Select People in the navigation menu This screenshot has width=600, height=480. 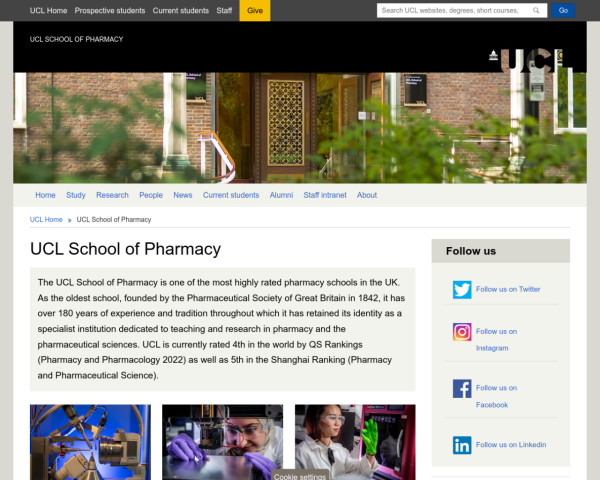151,195
